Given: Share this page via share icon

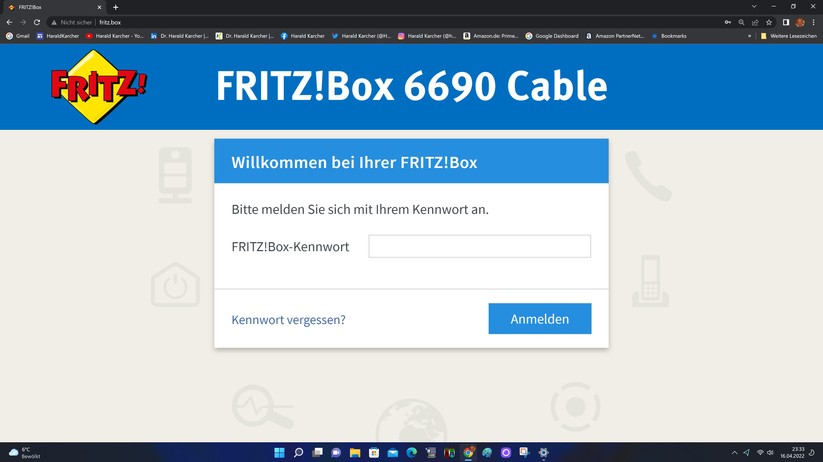Looking at the screenshot, I should tap(755, 22).
